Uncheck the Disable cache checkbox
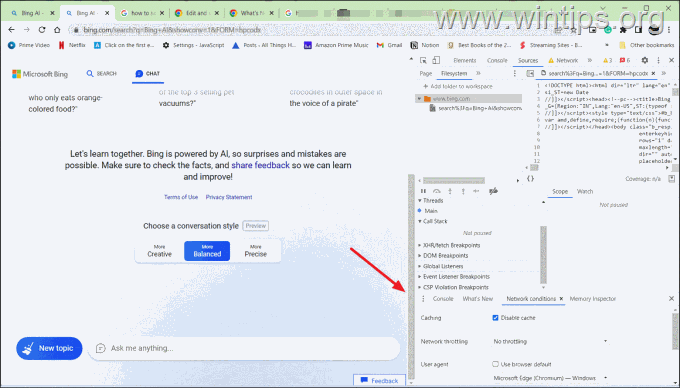The width and height of the screenshot is (680, 388). click(x=495, y=318)
